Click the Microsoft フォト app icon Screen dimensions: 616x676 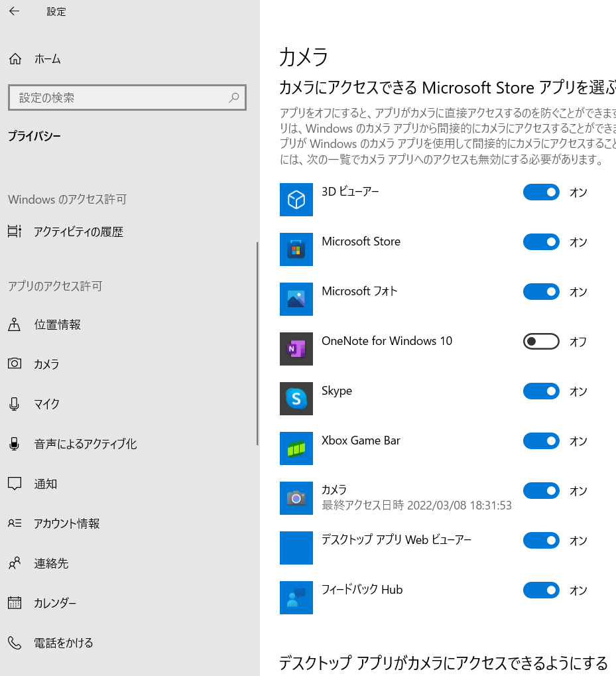296,299
